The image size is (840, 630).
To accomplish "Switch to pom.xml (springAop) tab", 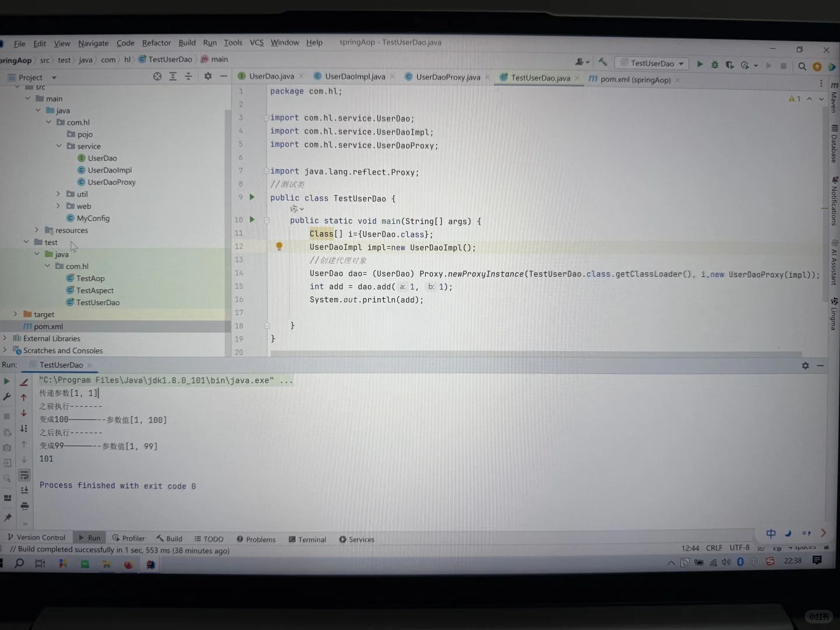I will click(635, 79).
